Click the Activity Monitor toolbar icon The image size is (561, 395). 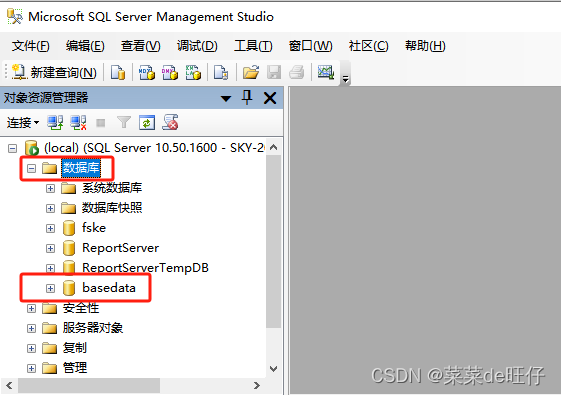pos(326,73)
